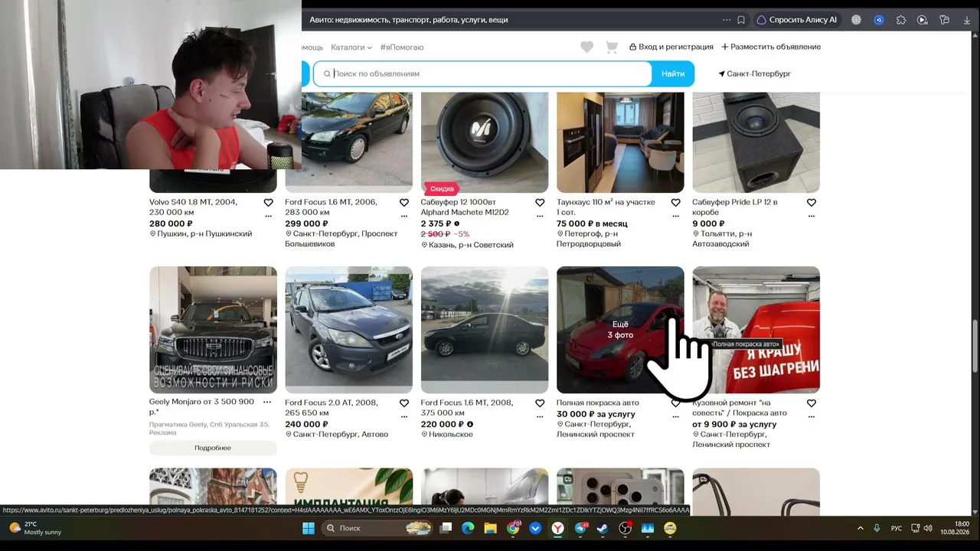The width and height of the screenshot is (980, 551).
Task: Open the shopping cart in Avito header
Action: click(612, 47)
